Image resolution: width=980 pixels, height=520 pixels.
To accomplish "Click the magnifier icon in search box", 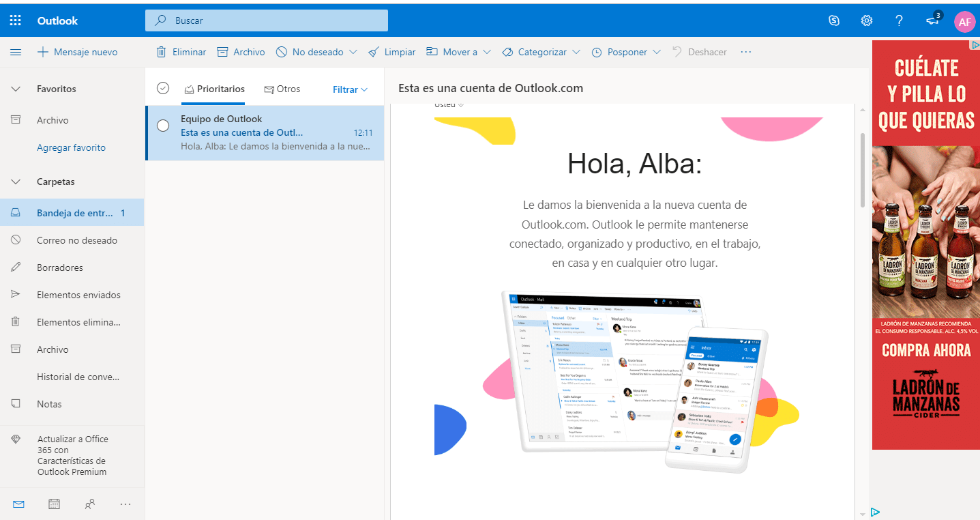I will click(161, 20).
